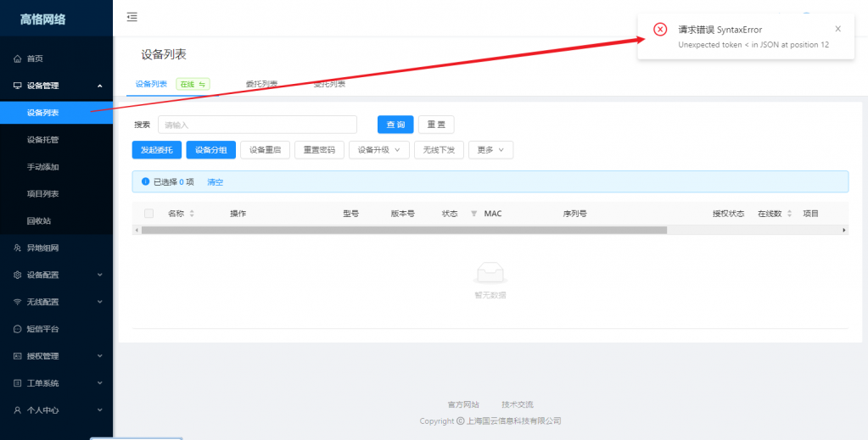Sort the 名称 column with sort arrows

click(x=192, y=214)
